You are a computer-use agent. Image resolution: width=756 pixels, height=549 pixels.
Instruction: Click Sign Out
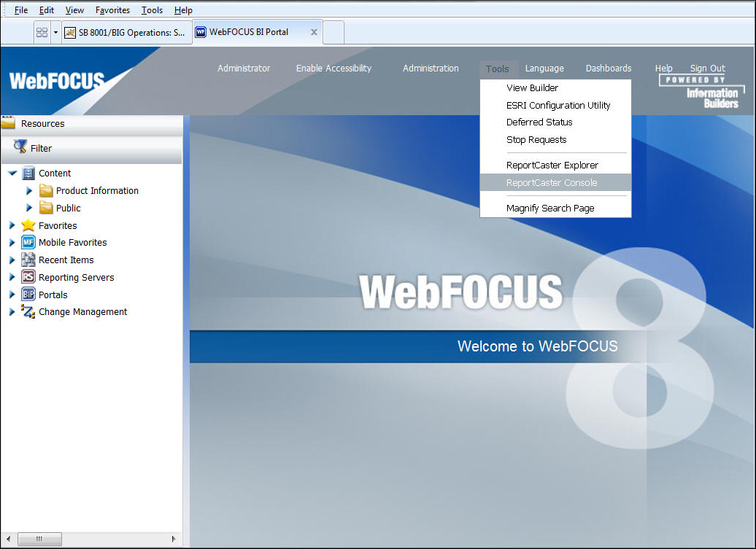(707, 69)
